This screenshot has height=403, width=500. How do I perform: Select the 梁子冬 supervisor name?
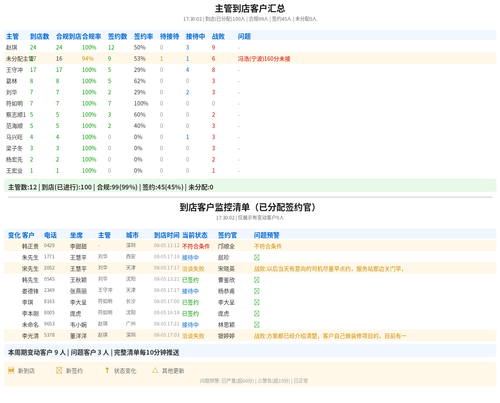pyautogui.click(x=14, y=148)
